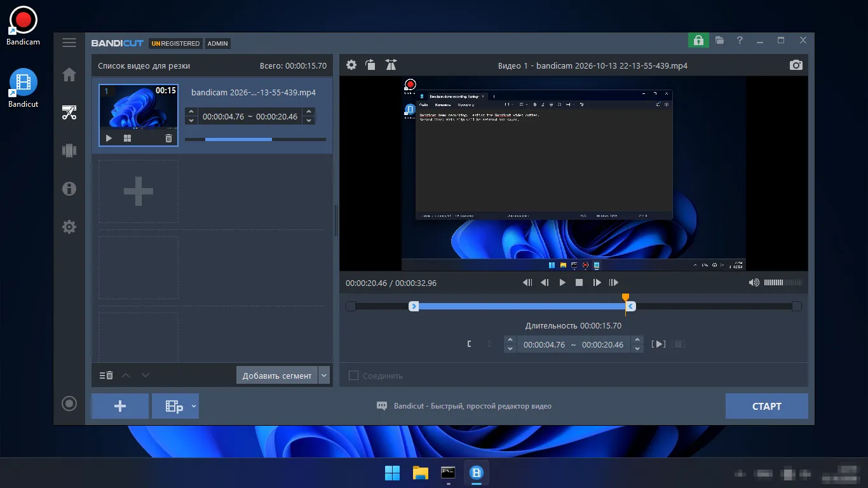Open the output folder icon in title bar
868x488 pixels.
(719, 40)
